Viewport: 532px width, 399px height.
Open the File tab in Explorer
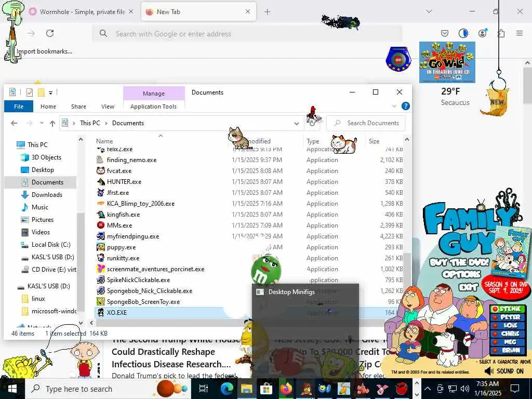coord(19,107)
